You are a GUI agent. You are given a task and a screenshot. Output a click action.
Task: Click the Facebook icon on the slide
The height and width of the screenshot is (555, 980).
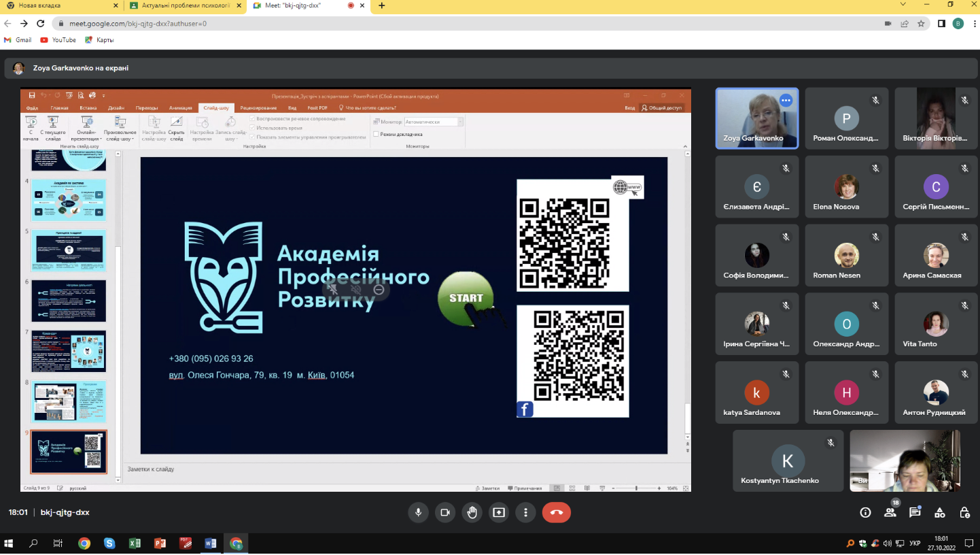pyautogui.click(x=525, y=409)
